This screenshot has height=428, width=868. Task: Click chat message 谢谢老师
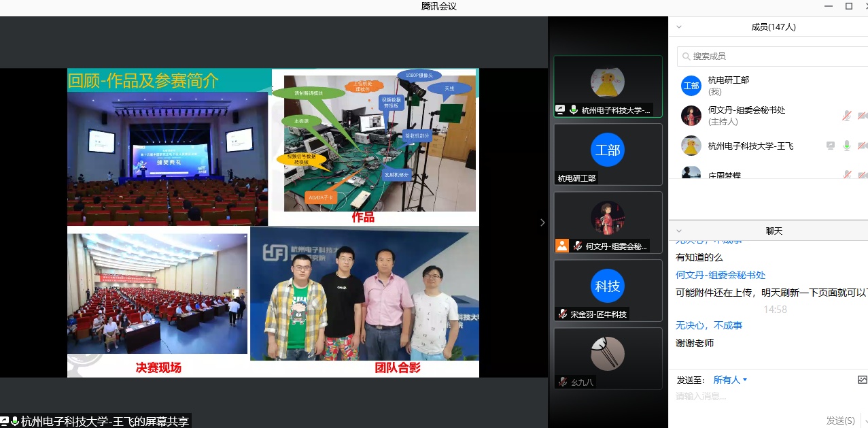coord(695,343)
